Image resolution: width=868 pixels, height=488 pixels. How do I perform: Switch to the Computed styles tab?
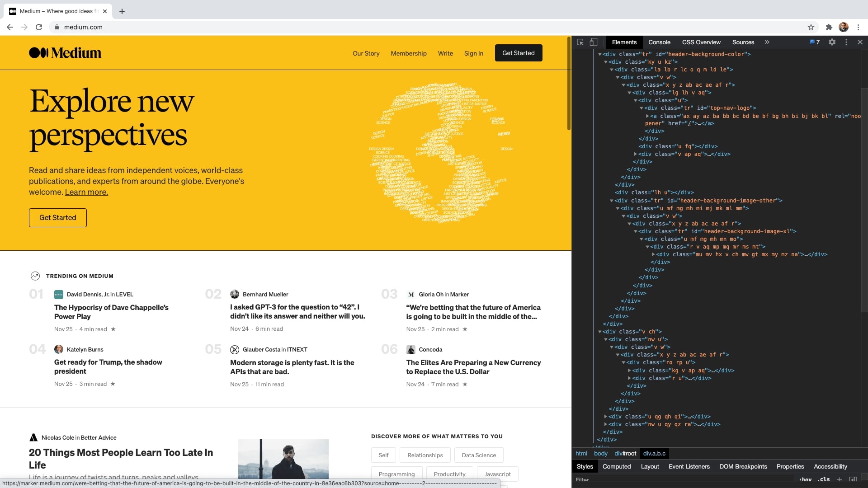pos(617,466)
